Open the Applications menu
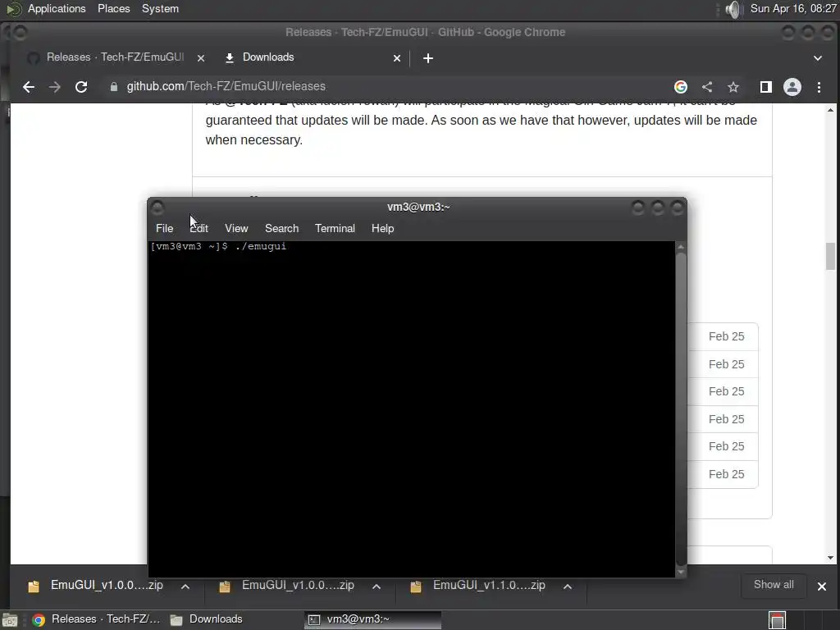 click(x=57, y=8)
